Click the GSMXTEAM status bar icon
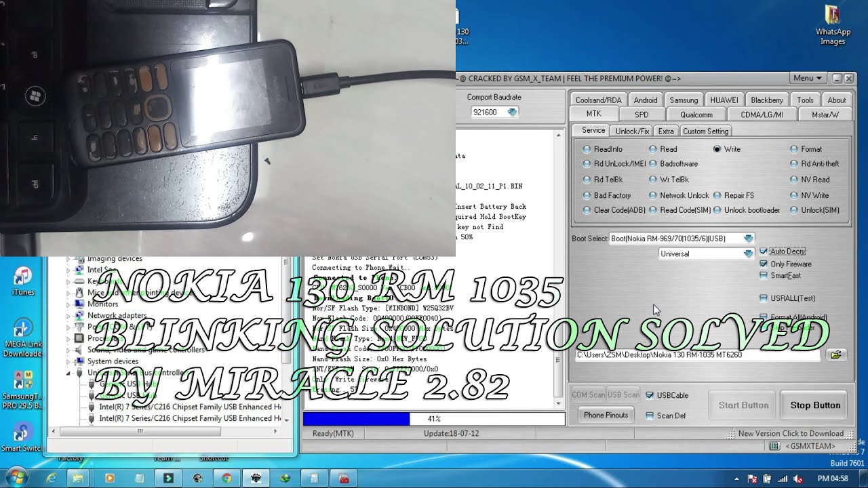The image size is (868, 488). point(774,446)
